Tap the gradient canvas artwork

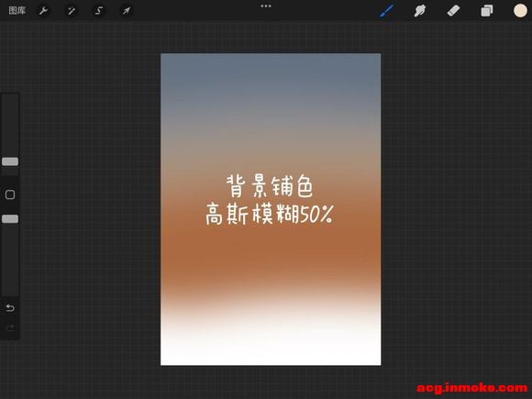(271, 209)
